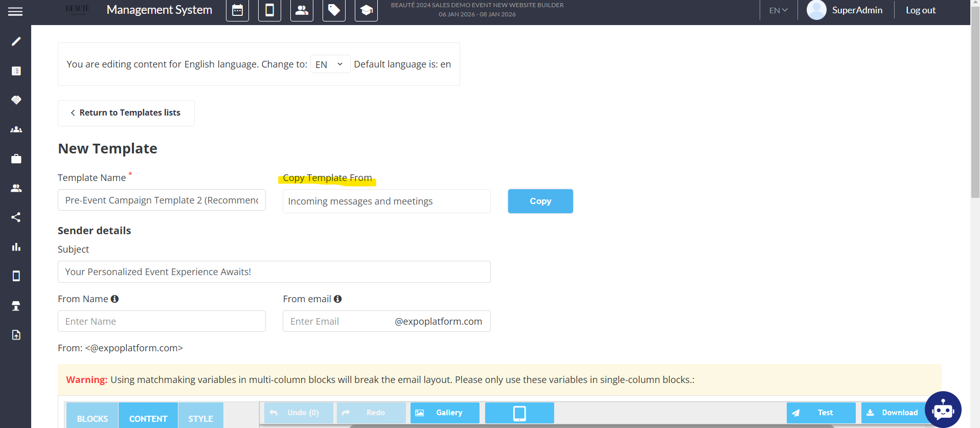
Task: Open the share icon in sidebar
Action: point(16,217)
